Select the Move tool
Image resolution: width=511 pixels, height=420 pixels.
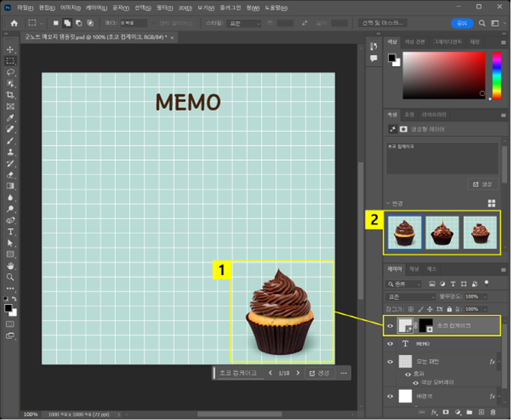point(10,50)
